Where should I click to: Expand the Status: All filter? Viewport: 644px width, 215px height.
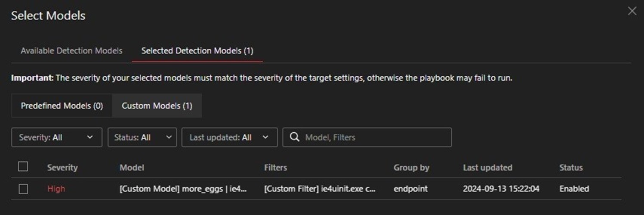pos(142,137)
